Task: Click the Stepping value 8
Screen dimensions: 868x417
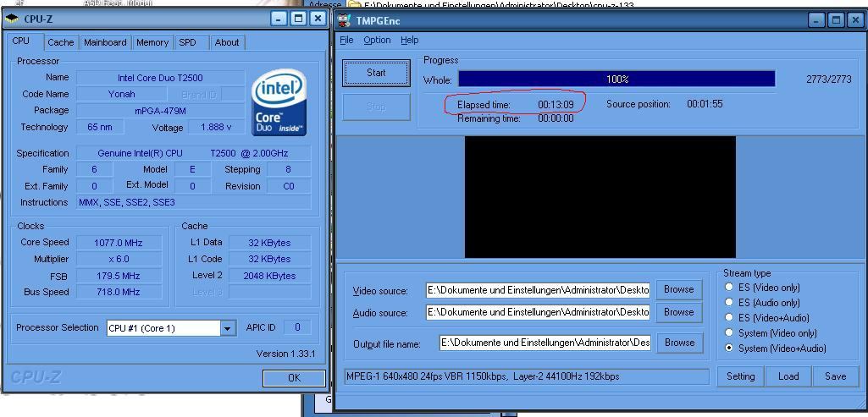Action: pyautogui.click(x=289, y=170)
